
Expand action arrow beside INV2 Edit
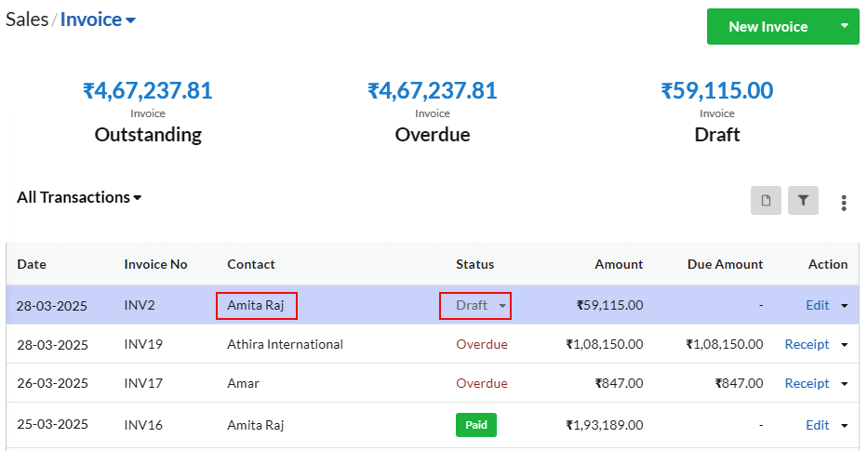844,305
